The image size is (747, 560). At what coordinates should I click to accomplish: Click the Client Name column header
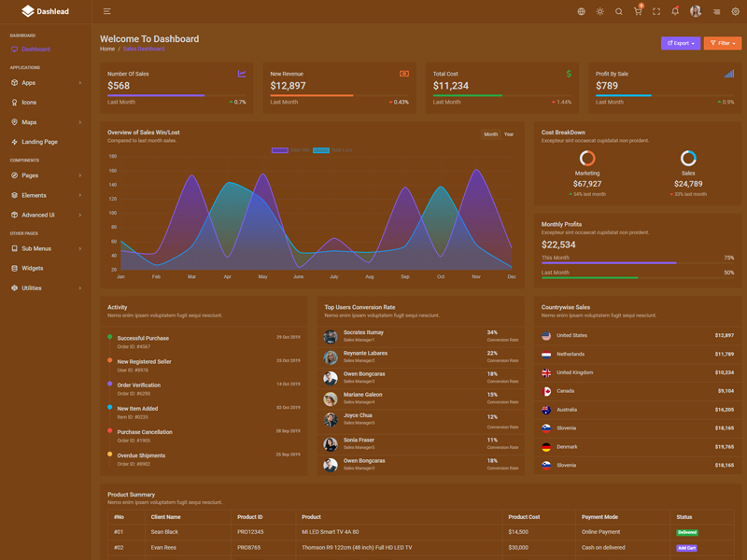pos(166,517)
